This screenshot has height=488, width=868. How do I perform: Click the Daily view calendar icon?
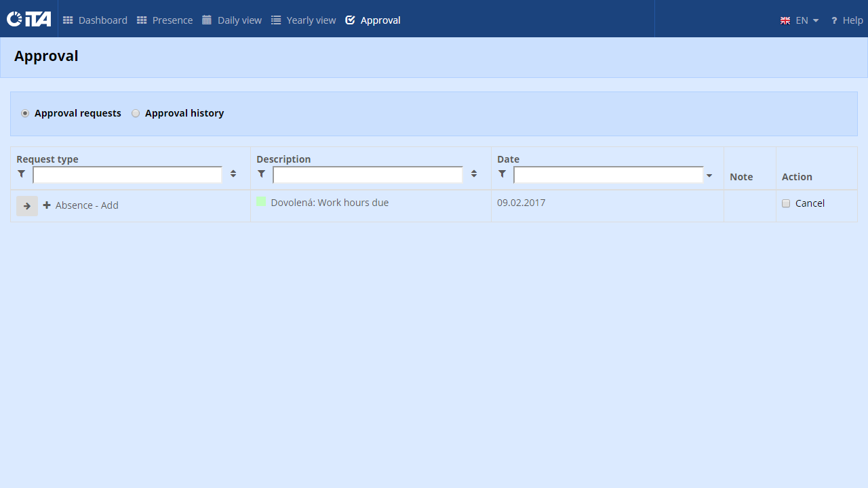point(207,20)
